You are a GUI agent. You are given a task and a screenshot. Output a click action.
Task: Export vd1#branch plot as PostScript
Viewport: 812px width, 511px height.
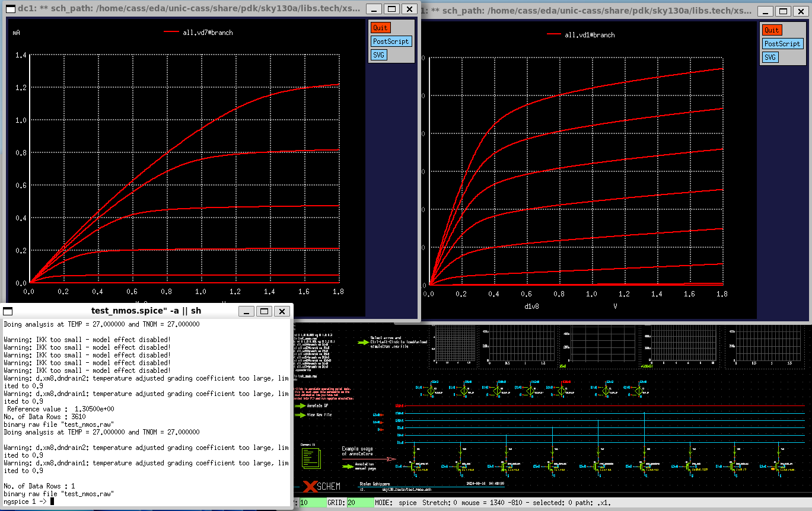coord(782,44)
